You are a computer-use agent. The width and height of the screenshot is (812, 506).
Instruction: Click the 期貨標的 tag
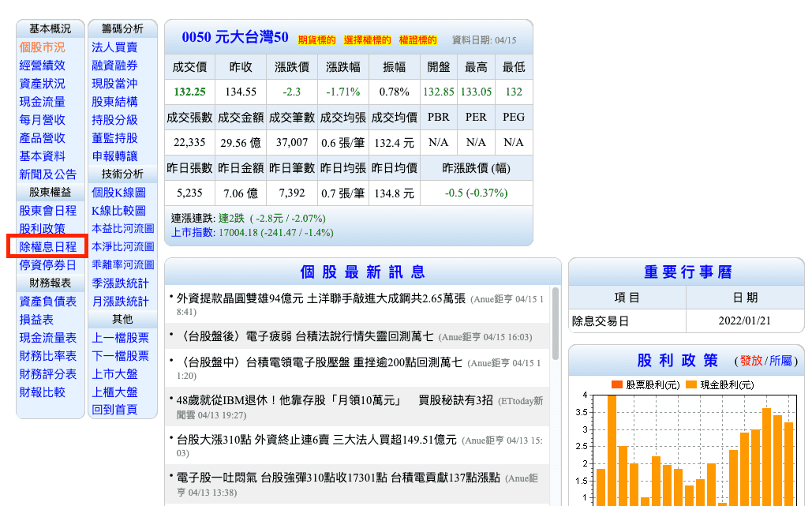(x=317, y=40)
